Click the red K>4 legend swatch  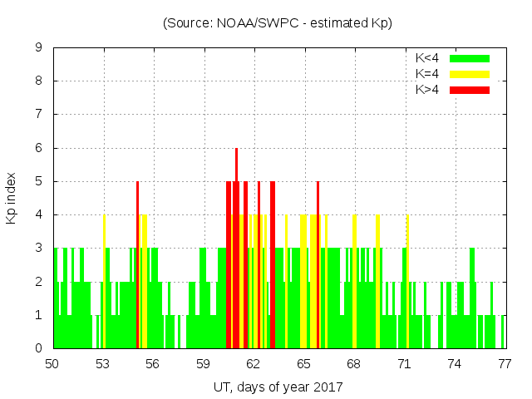[469, 89]
